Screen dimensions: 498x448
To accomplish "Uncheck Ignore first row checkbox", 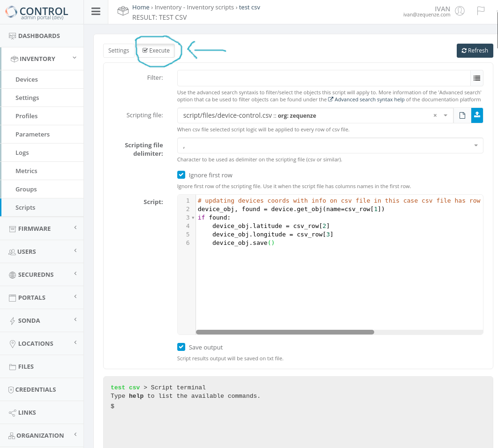I will (x=181, y=175).
